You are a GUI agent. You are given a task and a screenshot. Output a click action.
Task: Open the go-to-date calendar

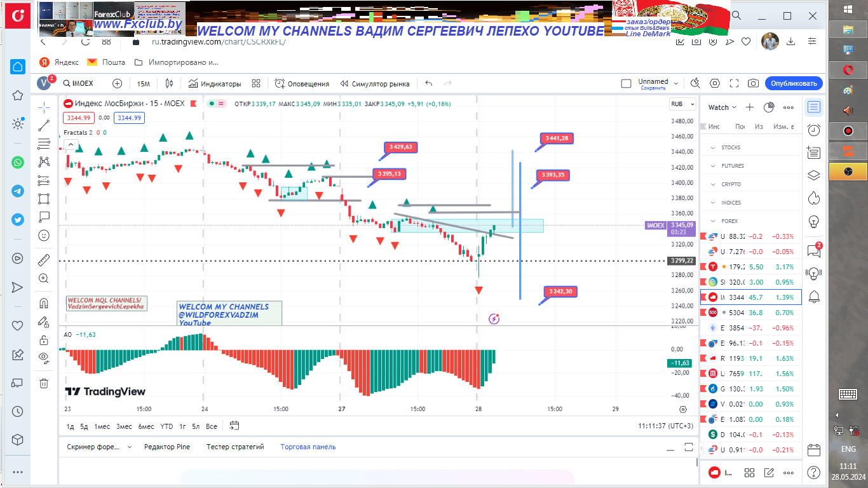[234, 426]
